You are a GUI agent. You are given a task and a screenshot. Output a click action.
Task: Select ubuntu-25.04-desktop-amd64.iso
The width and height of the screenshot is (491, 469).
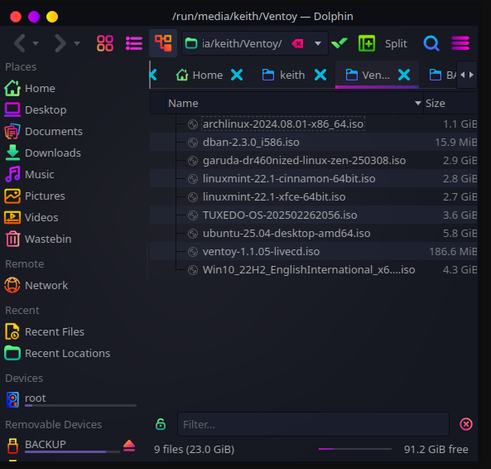pyautogui.click(x=287, y=233)
